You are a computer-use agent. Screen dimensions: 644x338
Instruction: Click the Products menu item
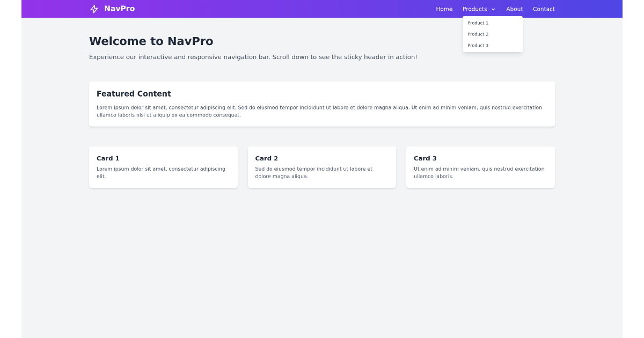coord(474,9)
